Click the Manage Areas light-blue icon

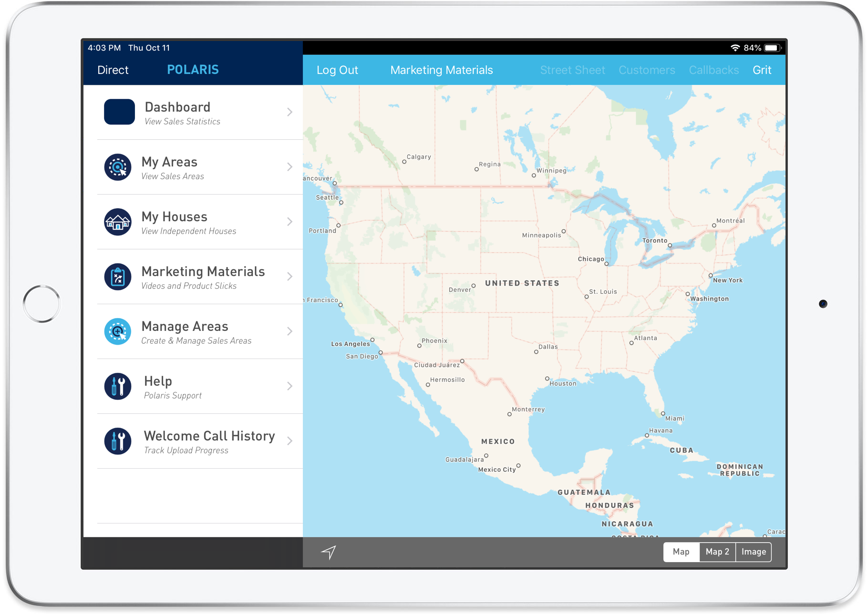pos(118,332)
